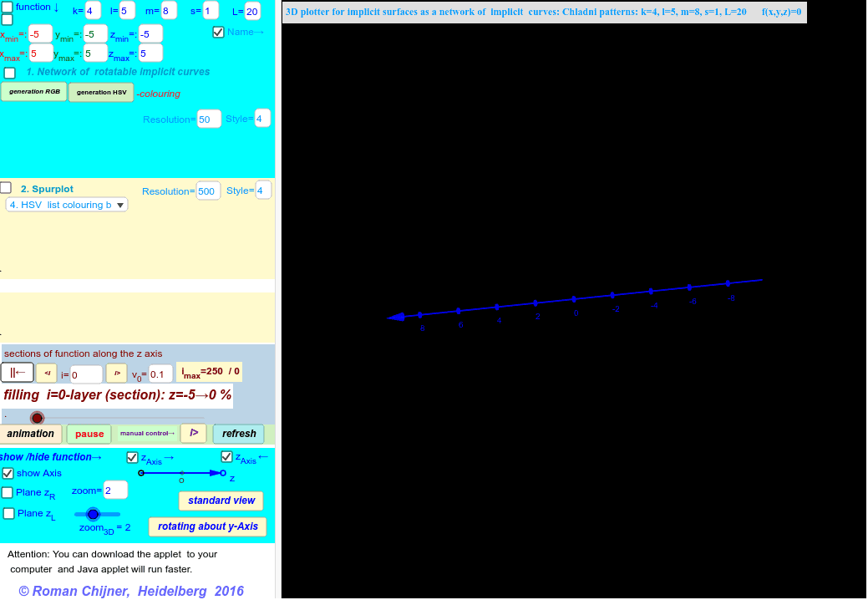This screenshot has height=600, width=868.
Task: Click the sections of function header bar
Action: tap(81, 353)
